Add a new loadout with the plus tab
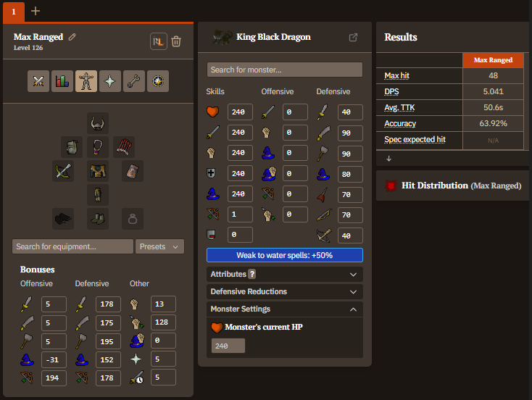Image resolution: width=532 pixels, height=400 pixels. click(x=36, y=11)
